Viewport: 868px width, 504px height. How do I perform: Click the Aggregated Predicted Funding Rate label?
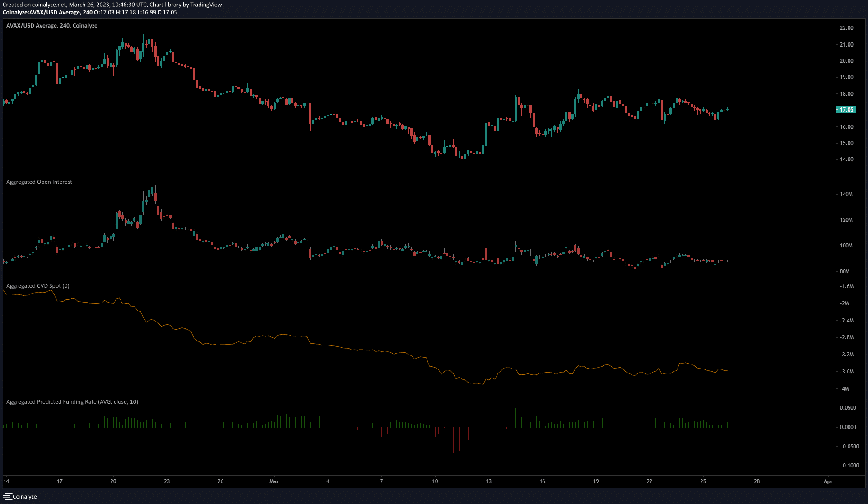(x=72, y=402)
